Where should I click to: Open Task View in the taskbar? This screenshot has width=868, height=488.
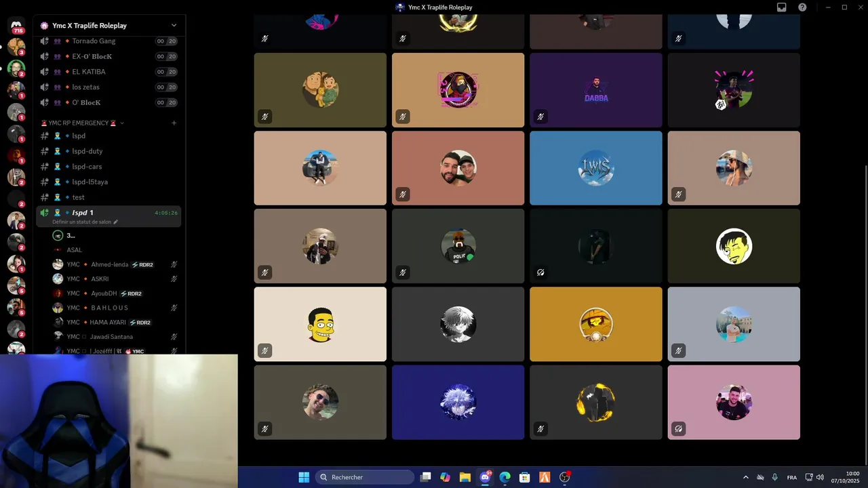pyautogui.click(x=425, y=477)
